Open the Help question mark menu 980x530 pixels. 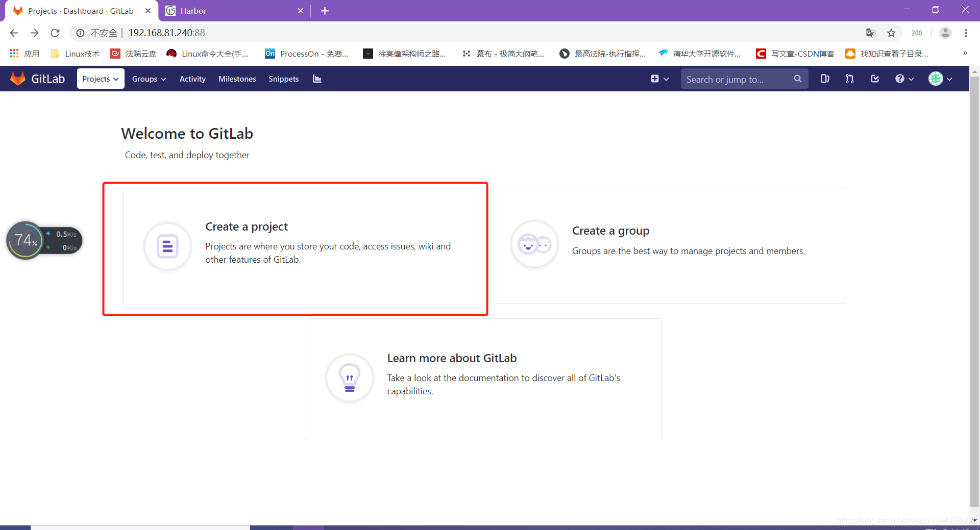coord(904,79)
